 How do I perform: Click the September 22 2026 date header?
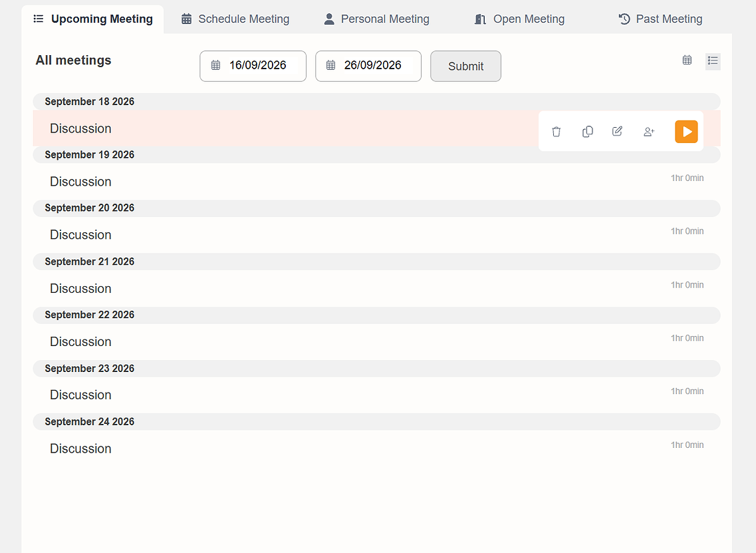click(x=376, y=315)
